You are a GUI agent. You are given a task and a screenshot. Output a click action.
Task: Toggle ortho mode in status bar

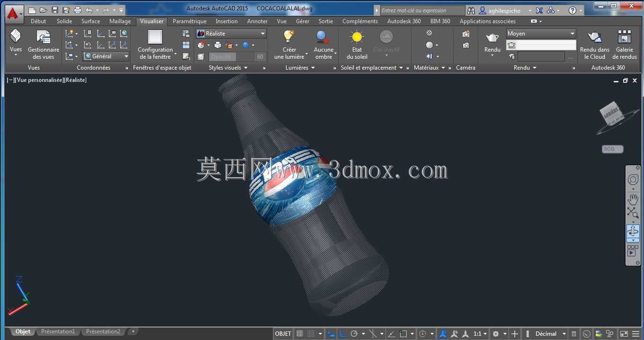[x=342, y=334]
